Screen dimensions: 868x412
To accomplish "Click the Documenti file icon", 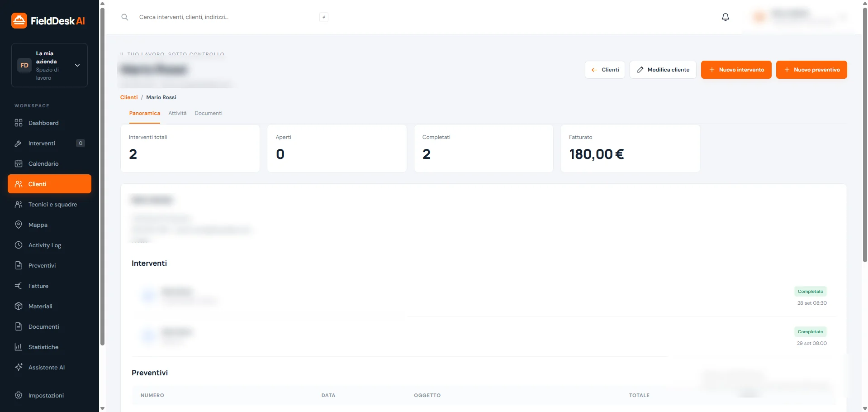I will (x=19, y=326).
